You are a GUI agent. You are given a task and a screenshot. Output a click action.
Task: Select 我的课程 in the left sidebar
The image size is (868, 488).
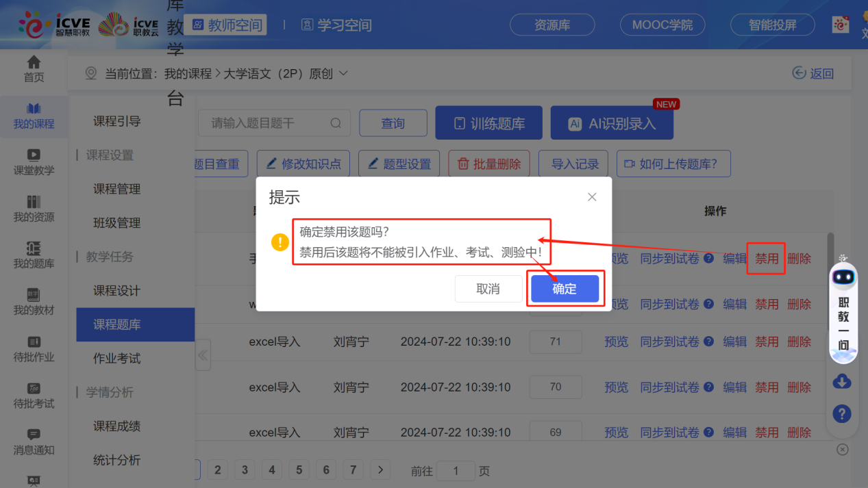[x=33, y=116]
